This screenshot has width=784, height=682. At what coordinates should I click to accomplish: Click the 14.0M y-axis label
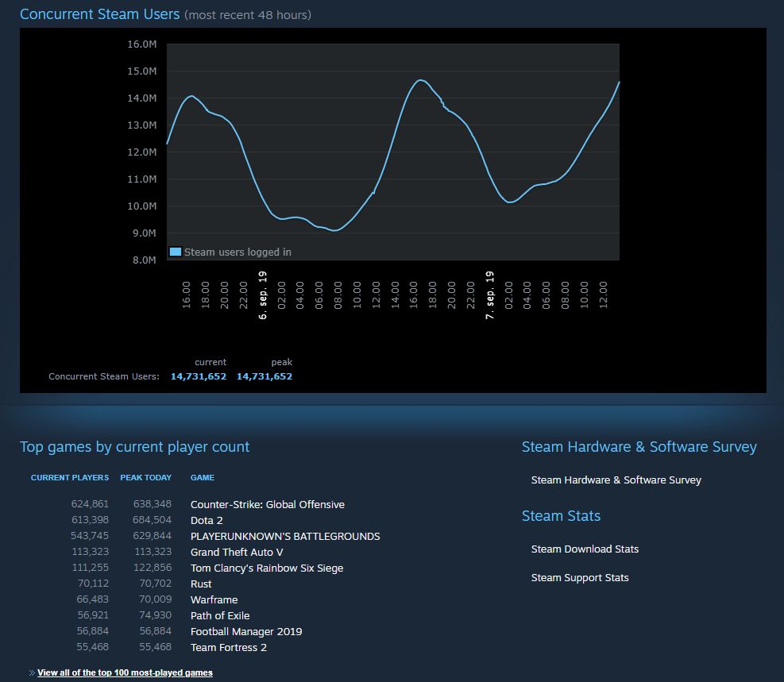142,98
